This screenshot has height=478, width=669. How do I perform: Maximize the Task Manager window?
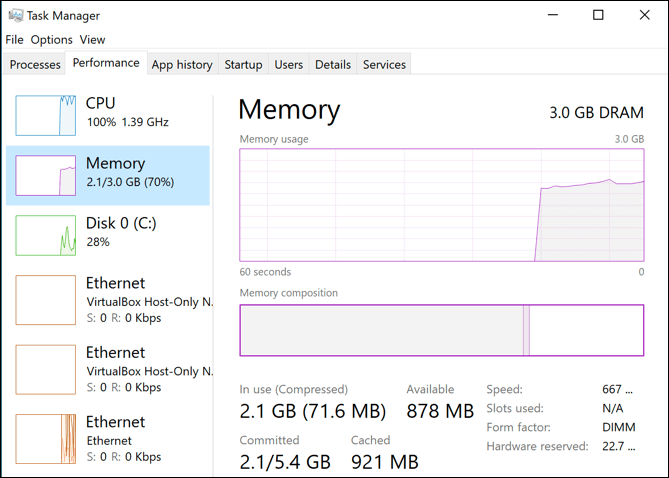598,15
